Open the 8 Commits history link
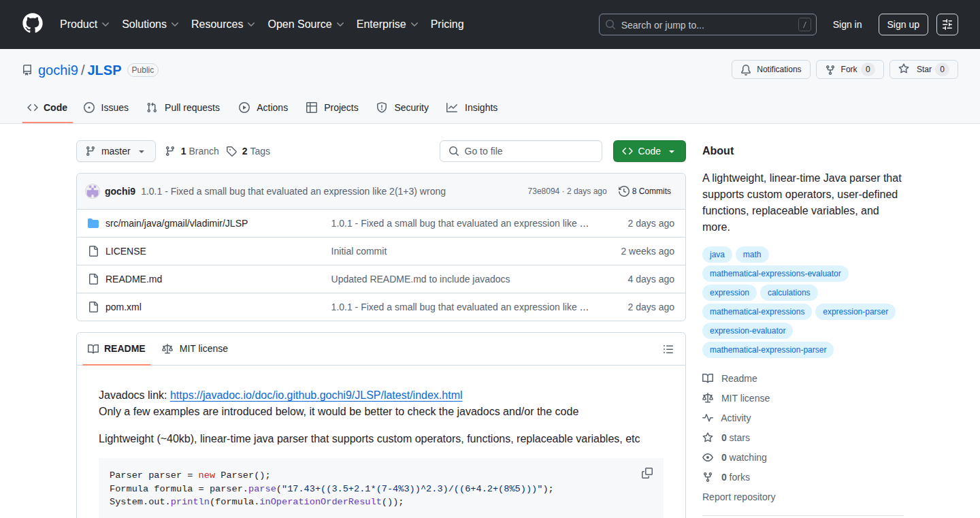The image size is (980, 518). click(644, 191)
